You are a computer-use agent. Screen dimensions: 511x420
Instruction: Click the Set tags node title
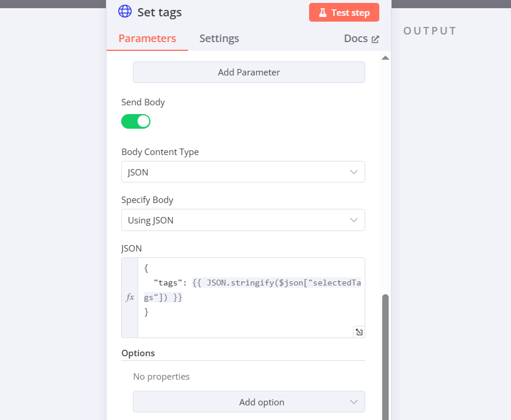[159, 12]
